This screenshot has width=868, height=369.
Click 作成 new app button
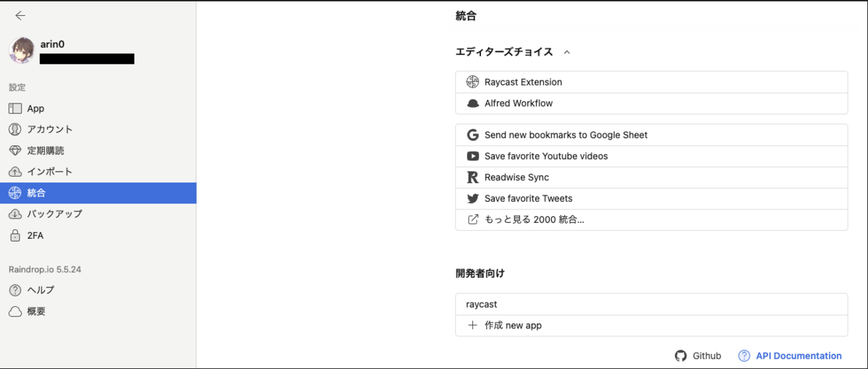pos(651,326)
